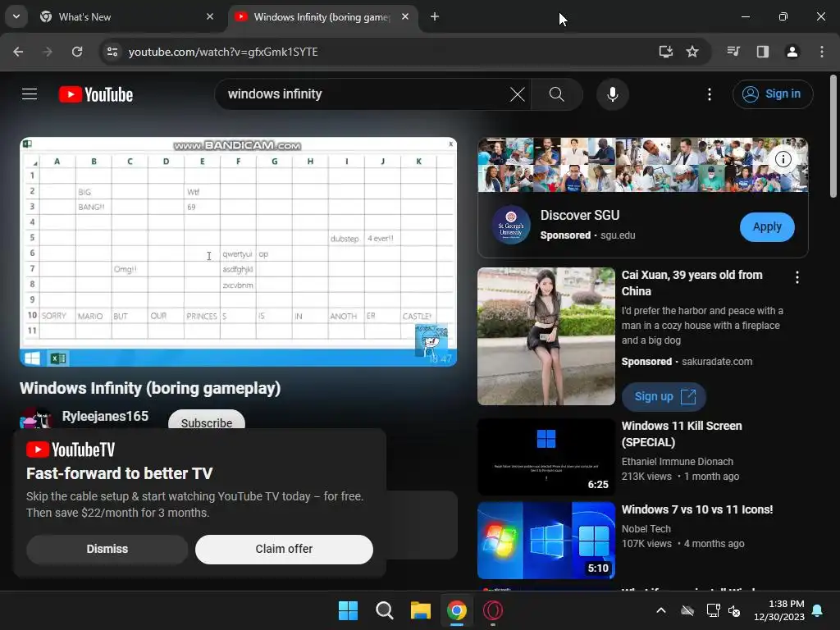Show hidden tray icons chevron

click(x=661, y=610)
